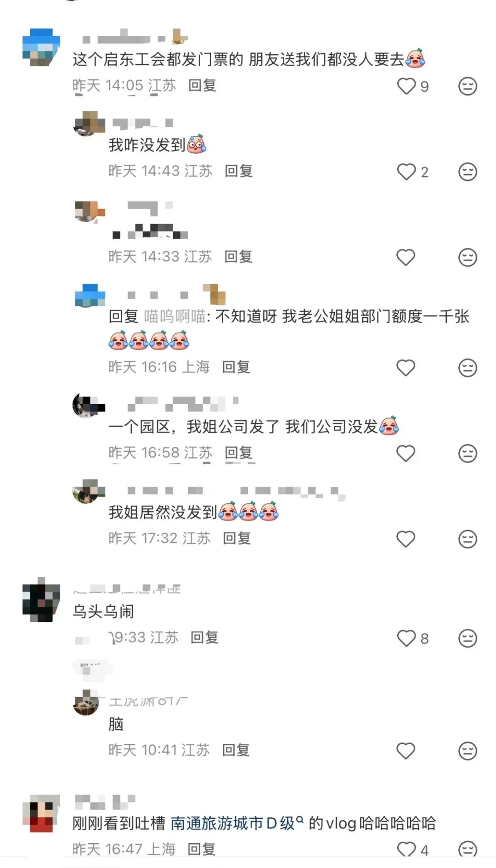Dislike the 一个园区 reply
Screen dimensions: 496x868
468,453
